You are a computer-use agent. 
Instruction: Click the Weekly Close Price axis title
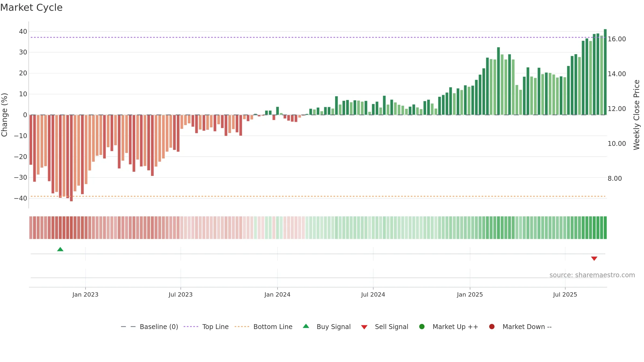(x=636, y=115)
